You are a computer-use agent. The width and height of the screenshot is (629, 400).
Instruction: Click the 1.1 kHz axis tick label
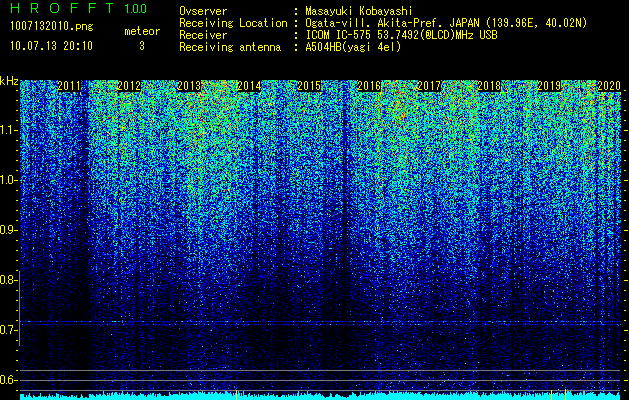point(8,130)
